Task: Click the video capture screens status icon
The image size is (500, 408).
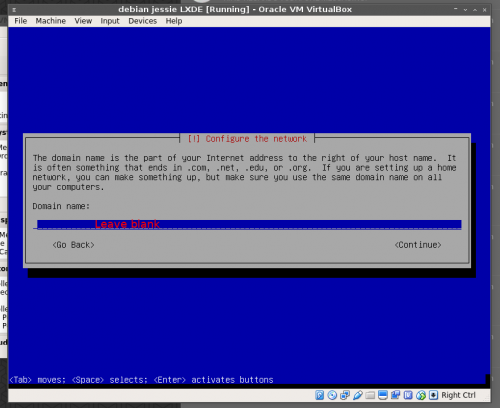Action: point(395,395)
